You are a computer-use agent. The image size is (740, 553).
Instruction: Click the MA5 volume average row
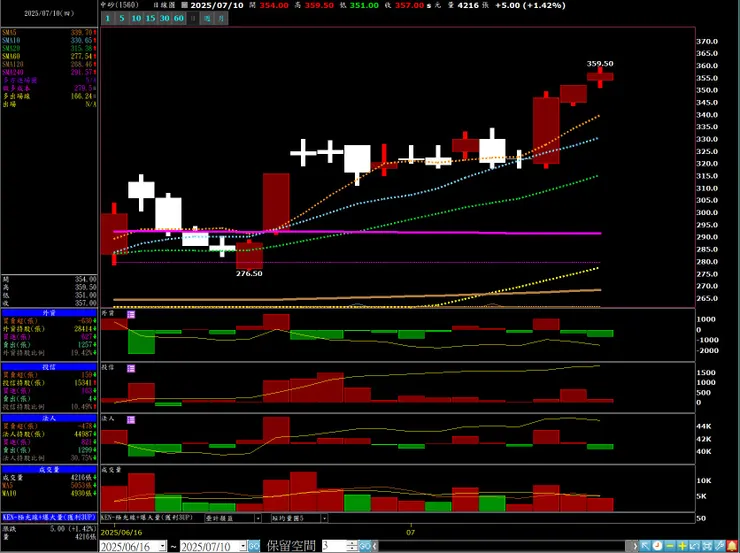[49, 485]
